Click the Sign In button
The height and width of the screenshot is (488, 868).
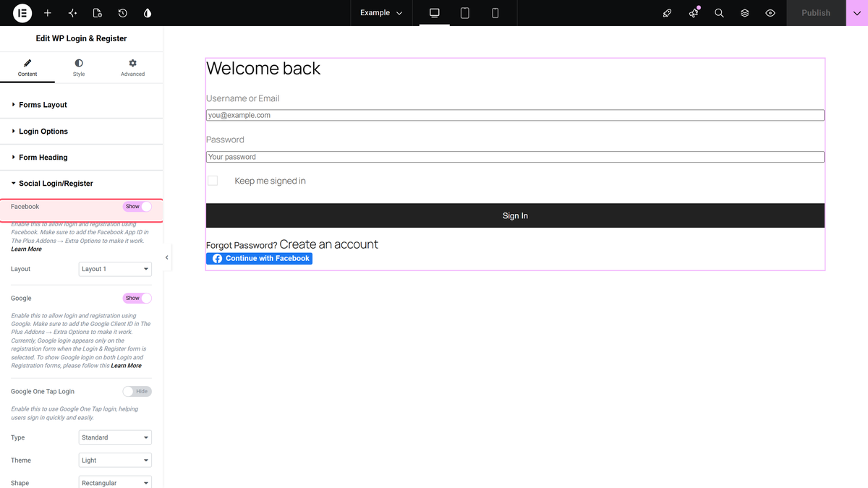tap(515, 215)
